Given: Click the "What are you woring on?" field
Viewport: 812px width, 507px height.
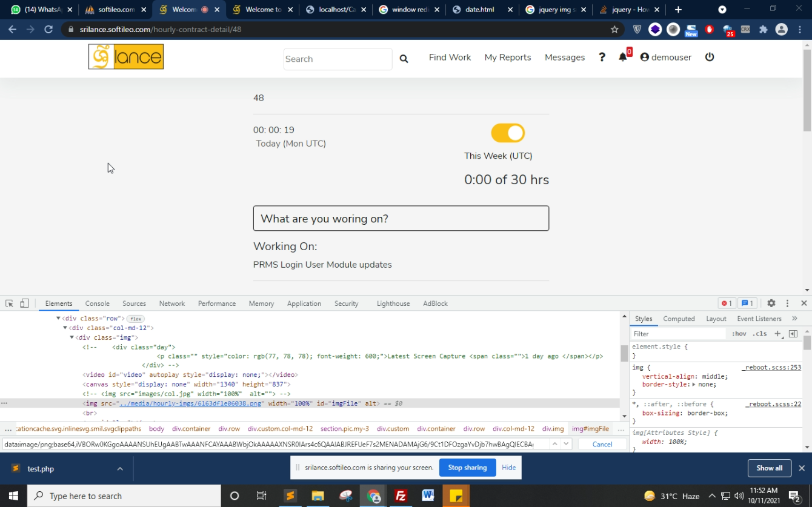Looking at the screenshot, I should point(401,219).
